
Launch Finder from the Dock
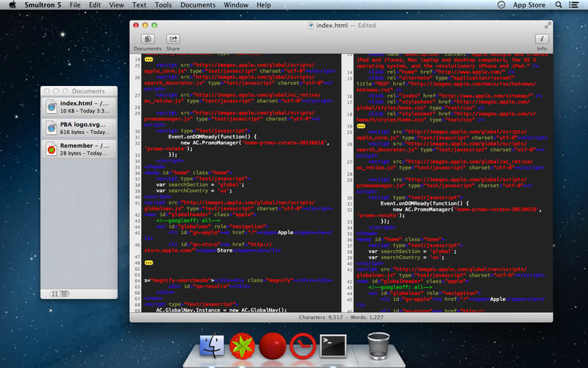click(x=212, y=346)
